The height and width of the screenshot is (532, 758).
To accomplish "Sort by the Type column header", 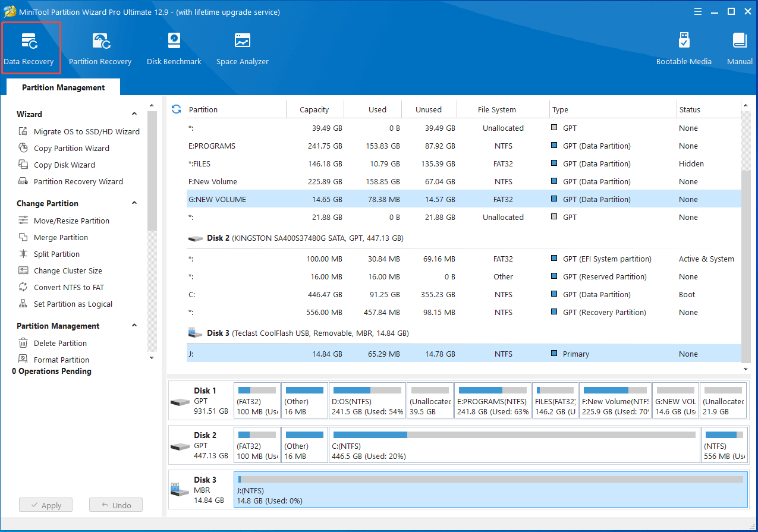I will (612, 109).
